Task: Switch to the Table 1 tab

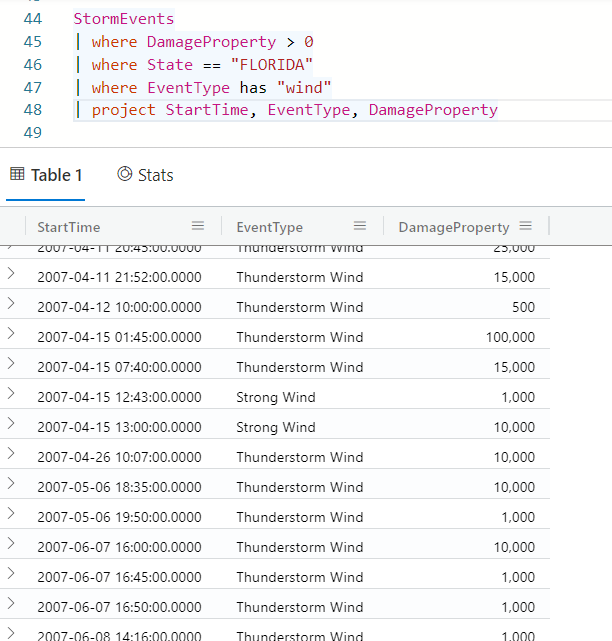Action: [x=46, y=175]
